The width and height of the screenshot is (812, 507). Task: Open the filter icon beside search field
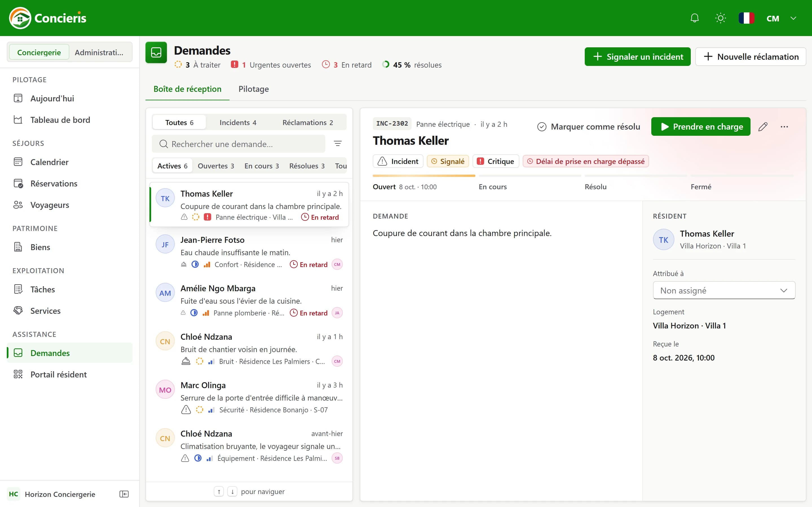(x=337, y=144)
